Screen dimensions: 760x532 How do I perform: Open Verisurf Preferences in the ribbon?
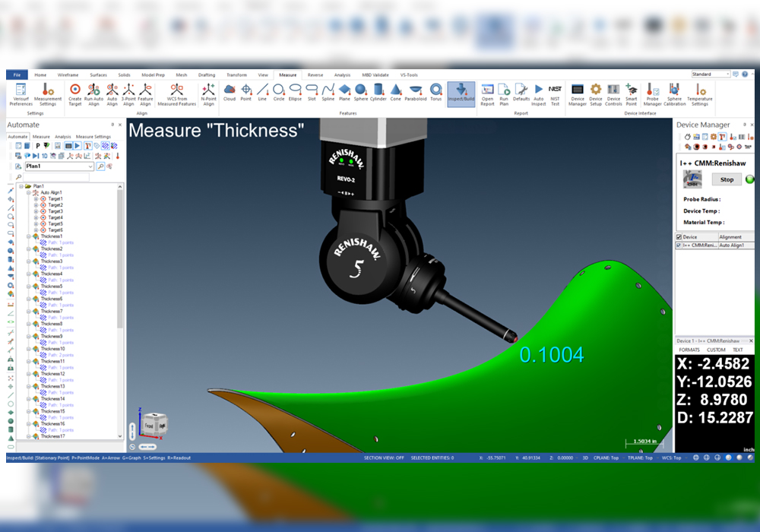click(21, 94)
